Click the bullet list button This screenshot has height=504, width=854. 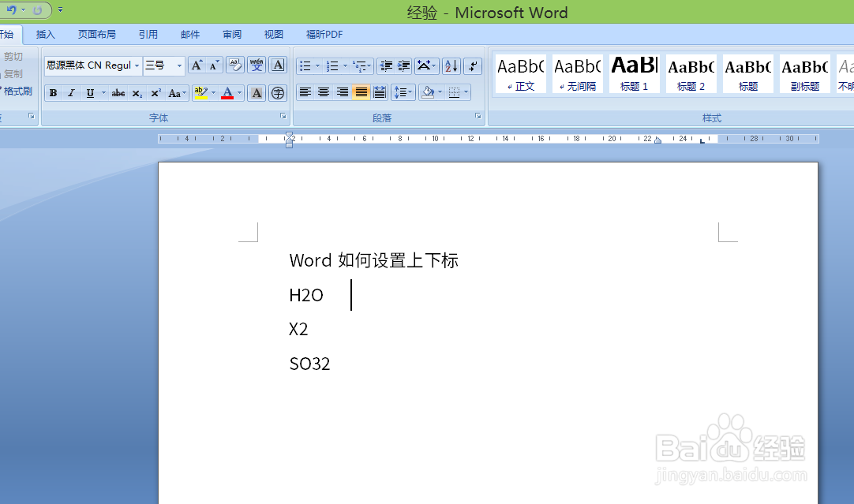[x=305, y=65]
